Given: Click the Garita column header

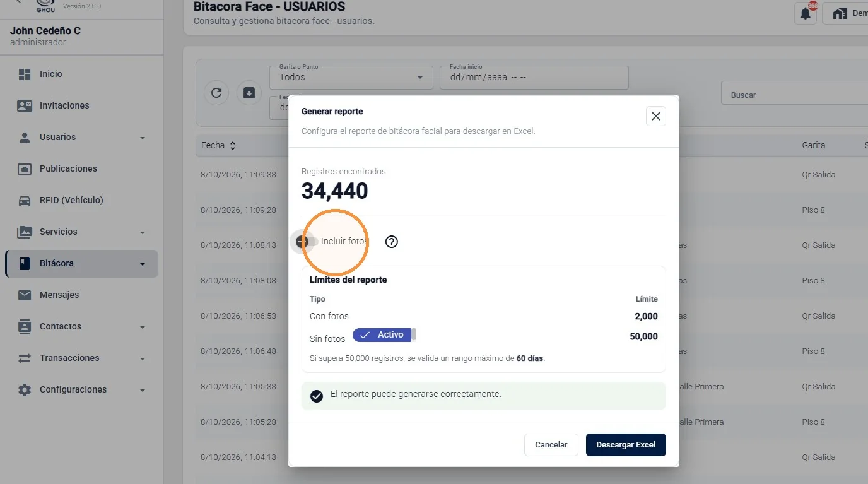Looking at the screenshot, I should tap(814, 145).
